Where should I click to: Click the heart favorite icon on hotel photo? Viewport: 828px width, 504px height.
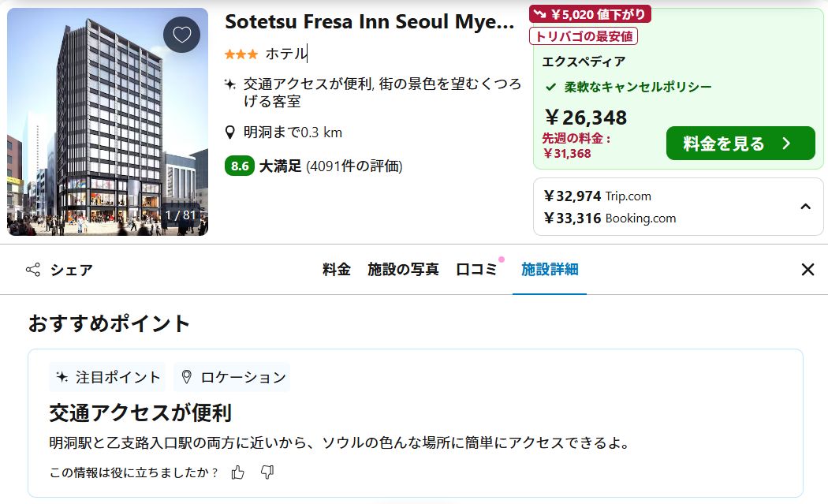coord(182,35)
